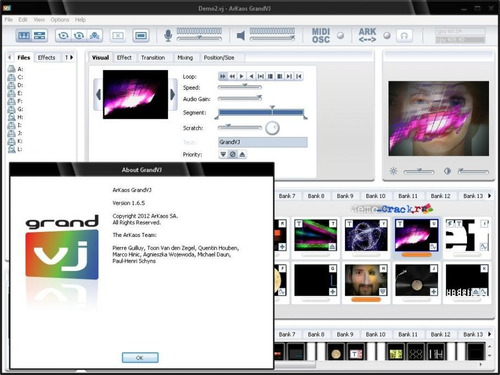Click the L: drive icon in Files list
500x375 pixels.
click(12, 149)
